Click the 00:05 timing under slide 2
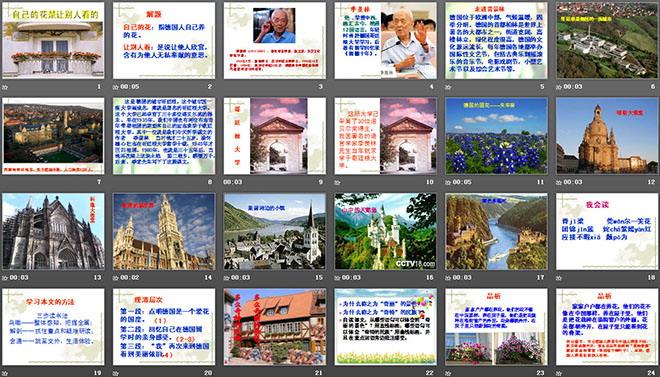 [x=130, y=87]
